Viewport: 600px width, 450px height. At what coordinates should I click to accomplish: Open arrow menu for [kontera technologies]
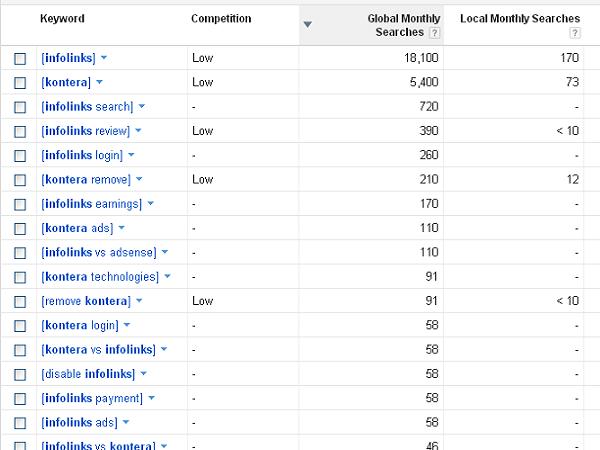(167, 276)
